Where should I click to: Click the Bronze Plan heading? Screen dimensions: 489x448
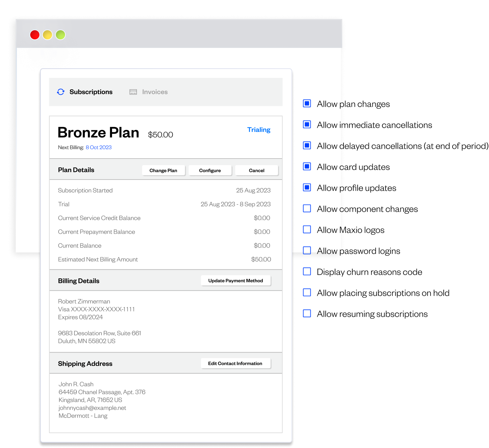pos(99,133)
